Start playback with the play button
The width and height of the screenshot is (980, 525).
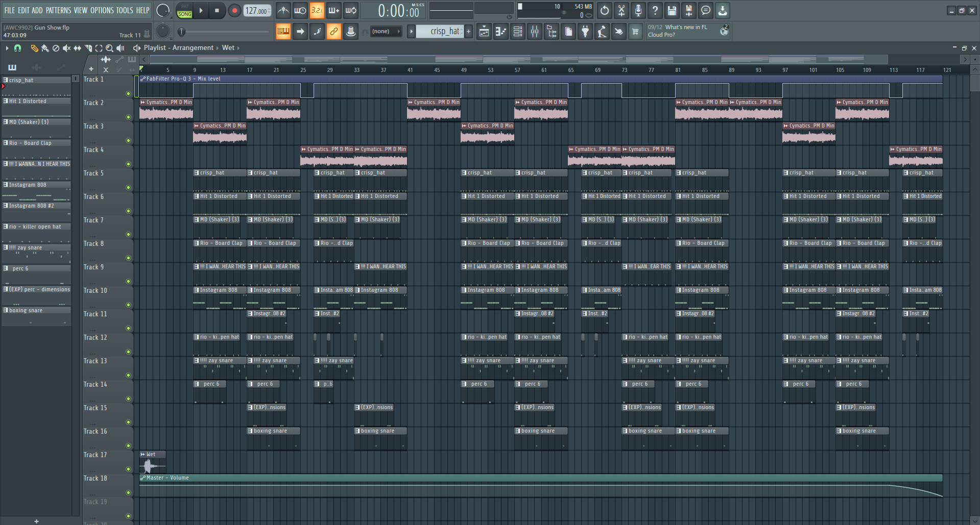[x=201, y=11]
